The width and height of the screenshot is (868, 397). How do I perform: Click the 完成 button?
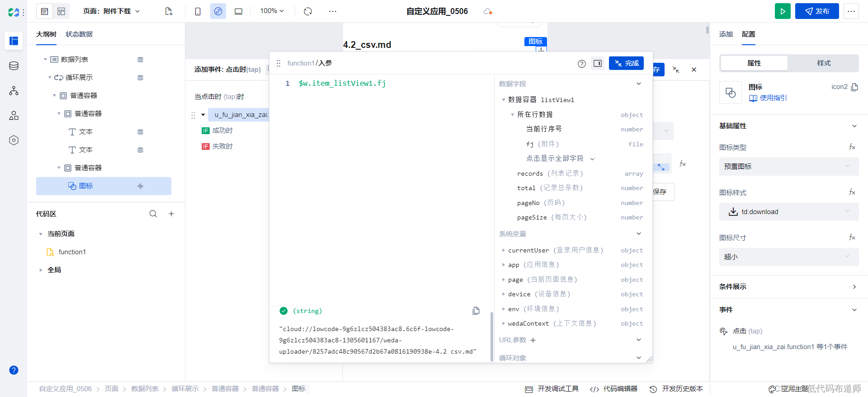(x=626, y=63)
